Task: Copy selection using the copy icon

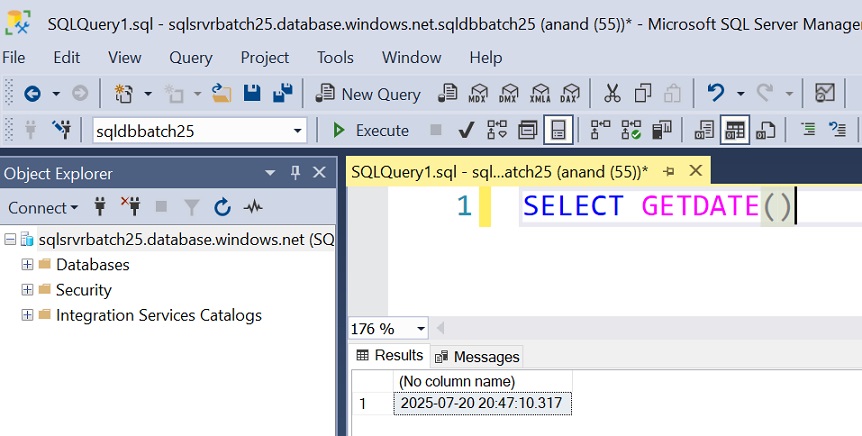Action: tap(643, 93)
